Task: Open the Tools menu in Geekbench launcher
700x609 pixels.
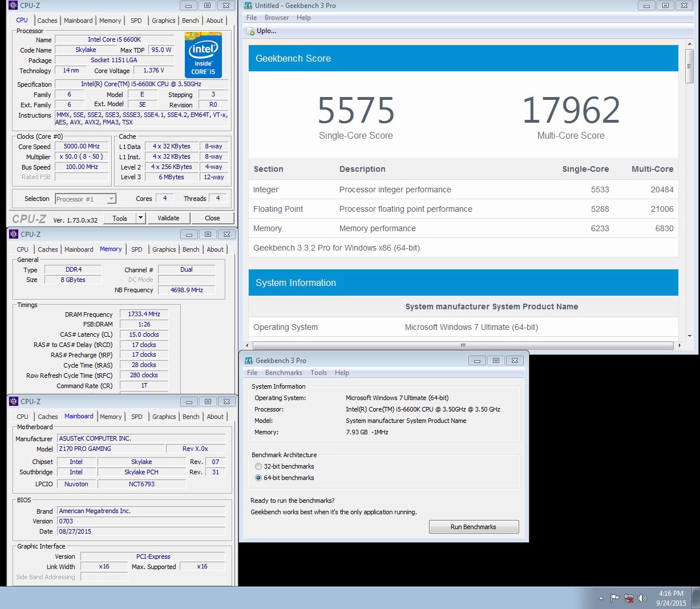Action: [x=318, y=373]
